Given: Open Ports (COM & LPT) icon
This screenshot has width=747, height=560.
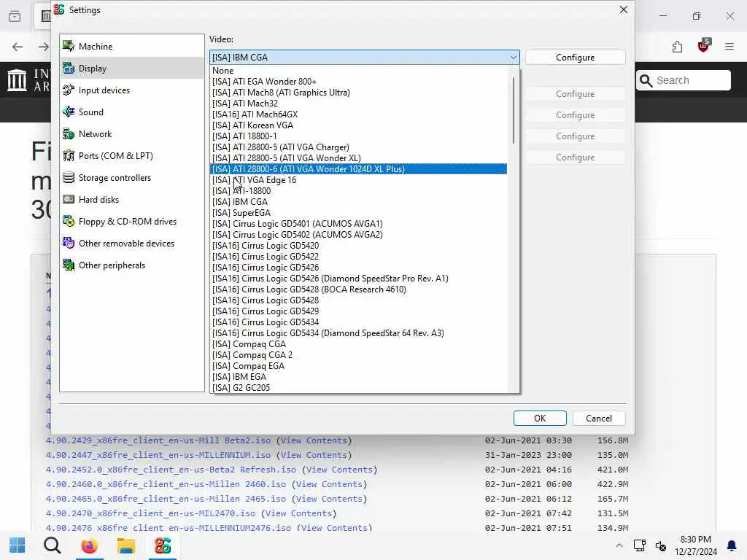Looking at the screenshot, I should coord(69,156).
